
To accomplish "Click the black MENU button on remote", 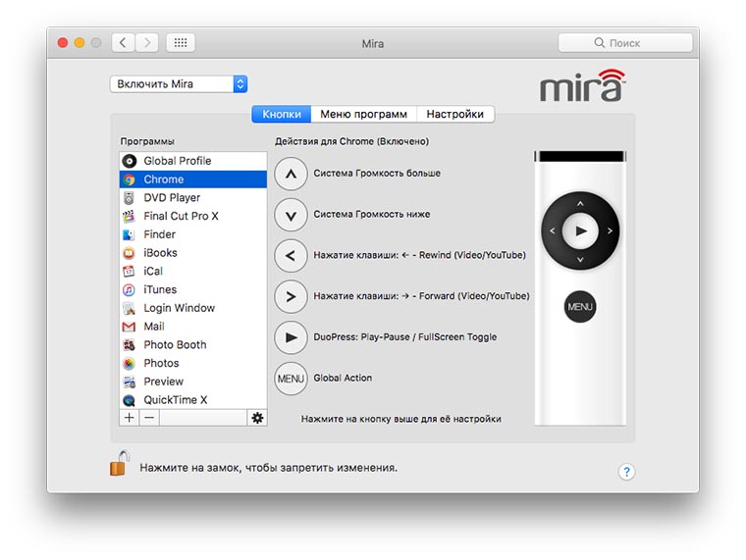I will [580, 307].
